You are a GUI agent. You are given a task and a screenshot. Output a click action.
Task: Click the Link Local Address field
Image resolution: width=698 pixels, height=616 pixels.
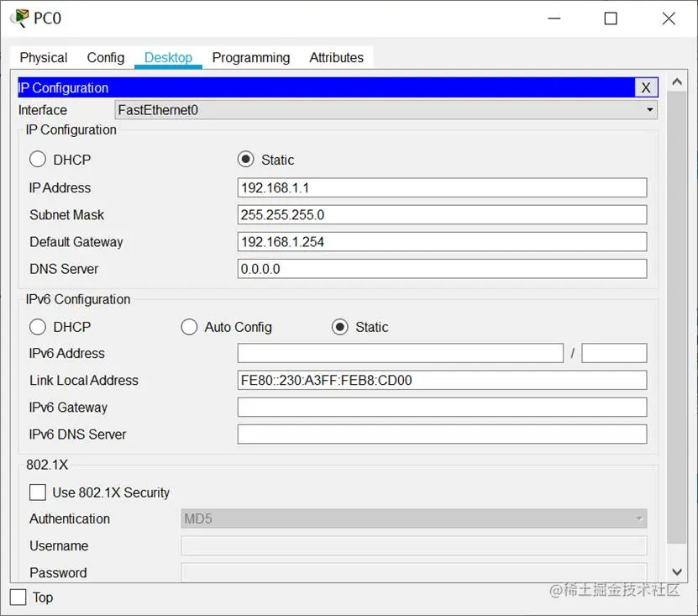(x=442, y=381)
